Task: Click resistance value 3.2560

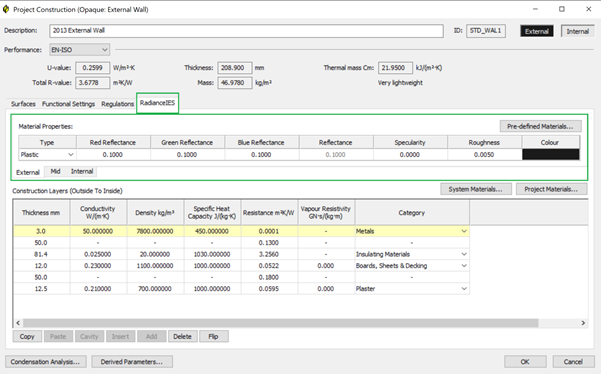Action: click(x=269, y=254)
